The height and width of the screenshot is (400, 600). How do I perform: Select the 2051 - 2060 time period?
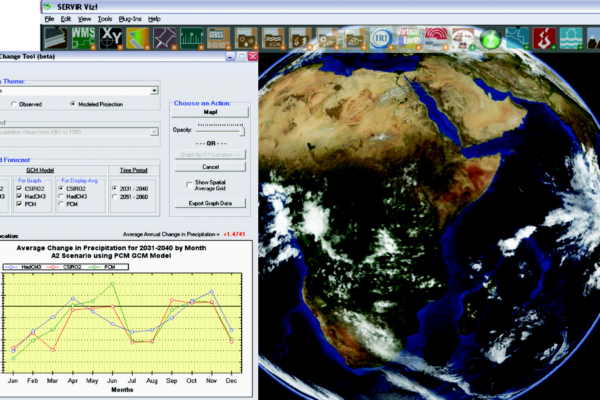[113, 197]
